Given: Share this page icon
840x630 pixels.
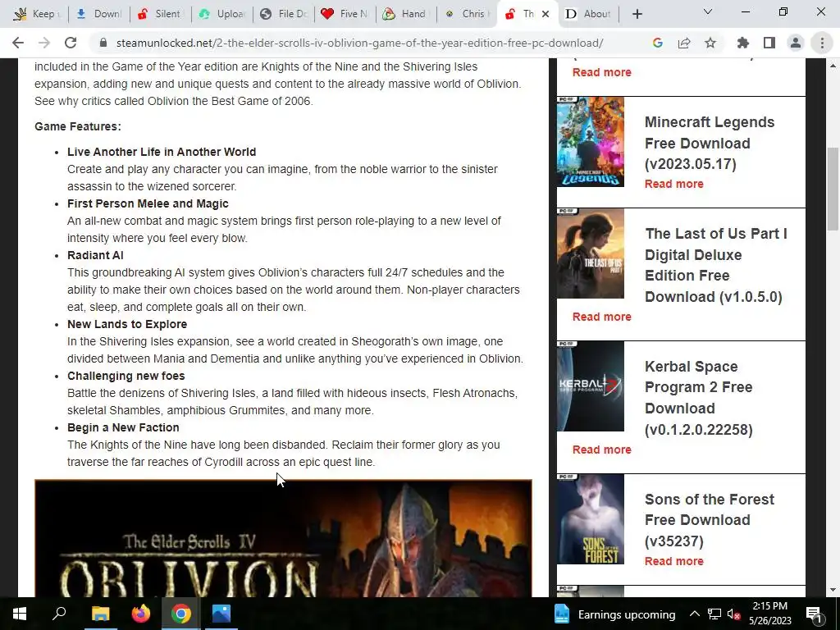Looking at the screenshot, I should [684, 43].
